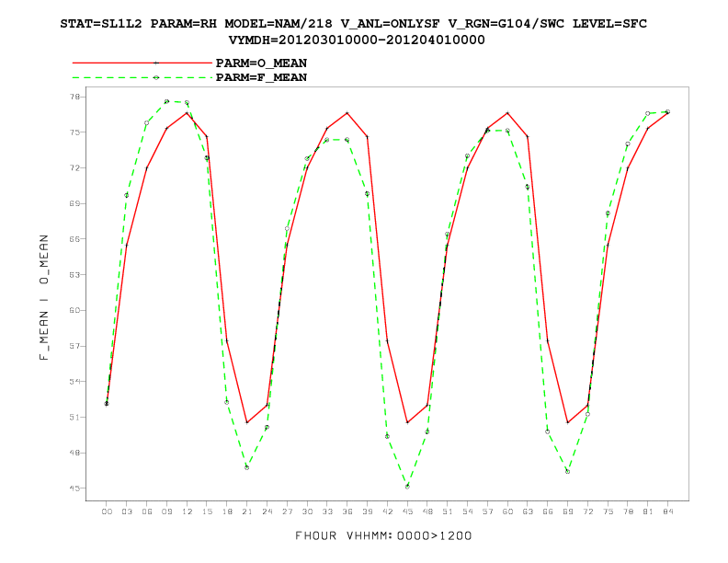Click red O_MEAN point at hour 60 peak
The image size is (728, 563).
pos(507,113)
